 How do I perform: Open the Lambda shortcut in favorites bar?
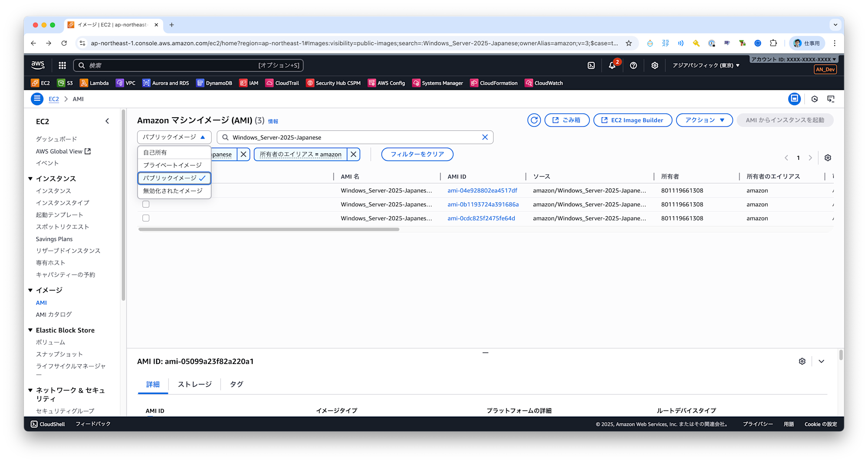click(x=94, y=83)
